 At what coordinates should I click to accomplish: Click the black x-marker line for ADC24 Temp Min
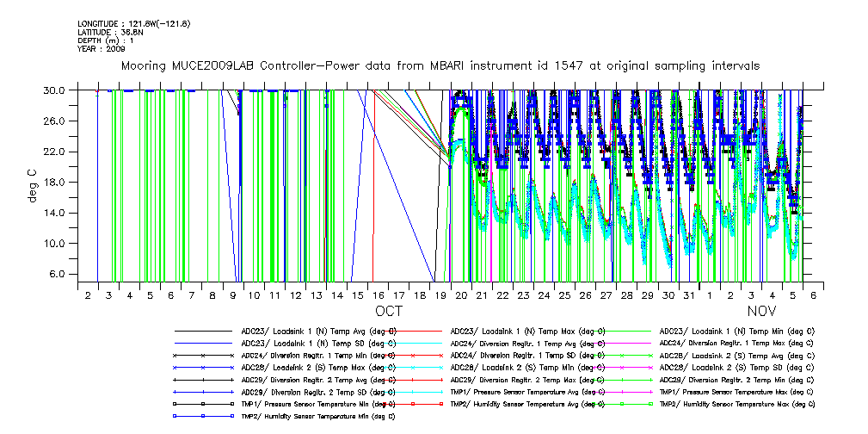pos(205,355)
